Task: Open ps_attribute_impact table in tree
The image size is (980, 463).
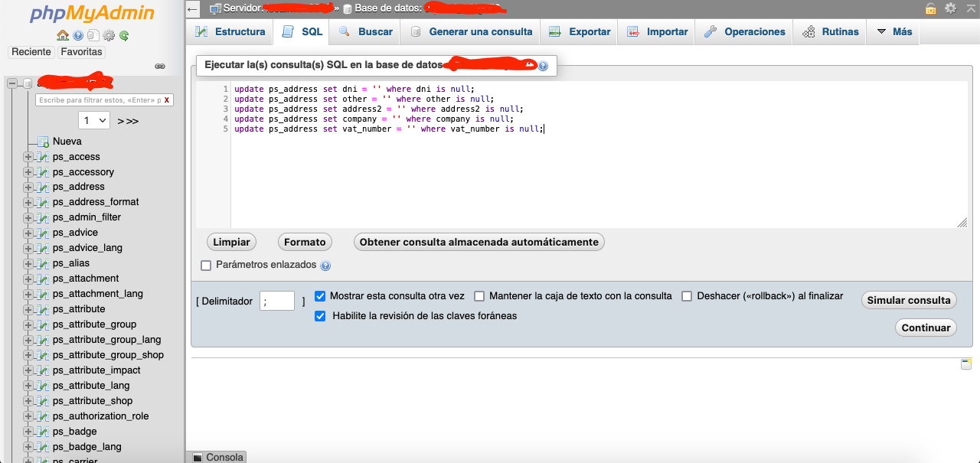Action: click(96, 370)
